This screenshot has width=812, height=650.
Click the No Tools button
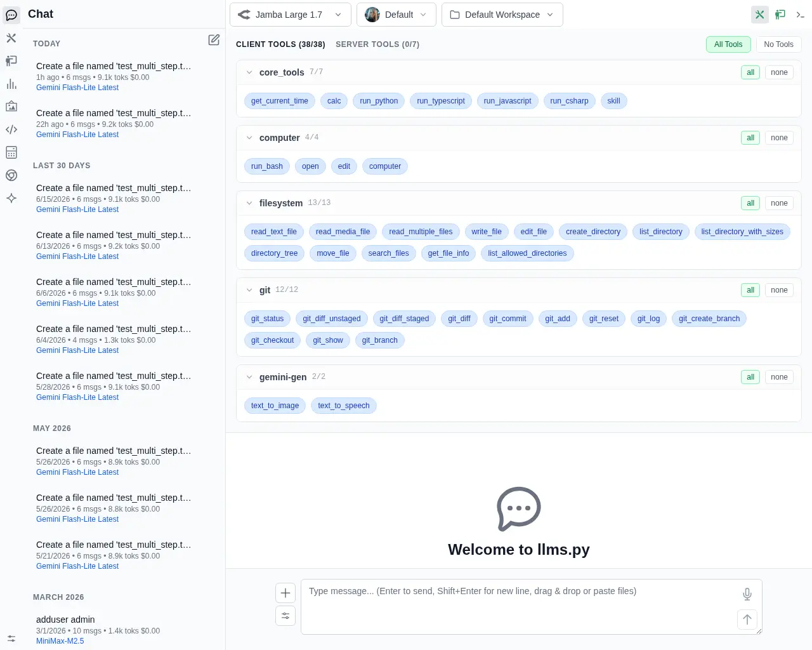[778, 44]
